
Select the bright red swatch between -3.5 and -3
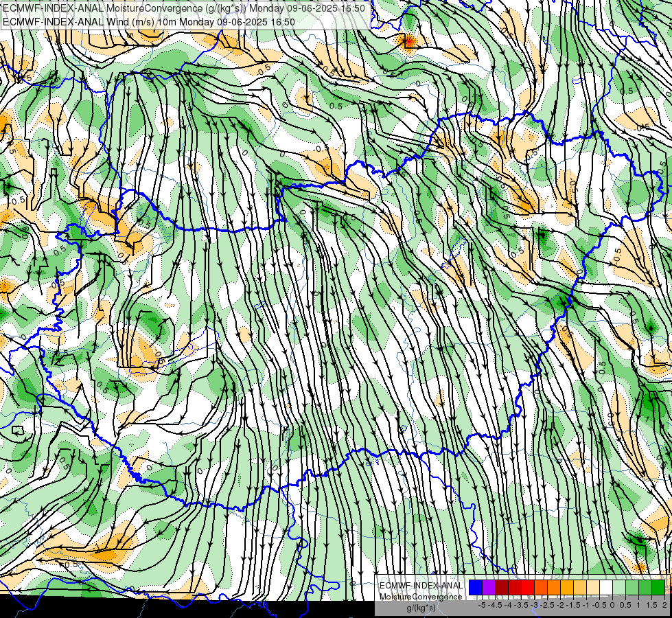click(x=528, y=587)
